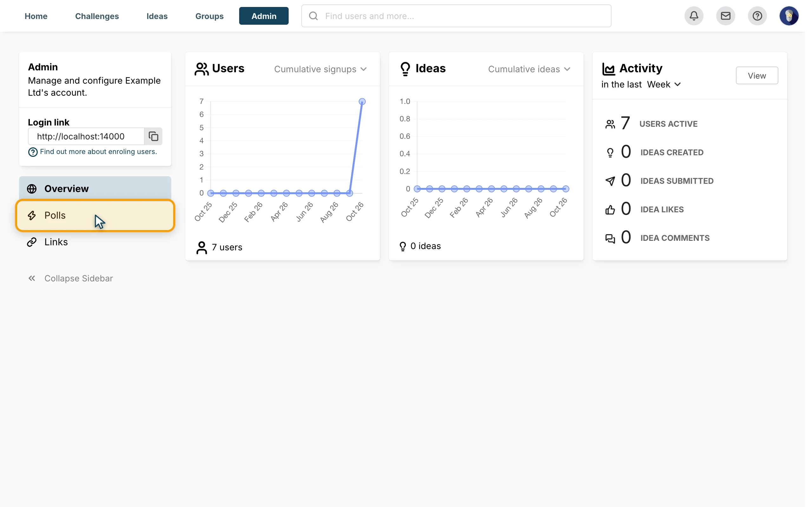812x507 pixels.
Task: Select Links in the sidebar
Action: [x=95, y=242]
